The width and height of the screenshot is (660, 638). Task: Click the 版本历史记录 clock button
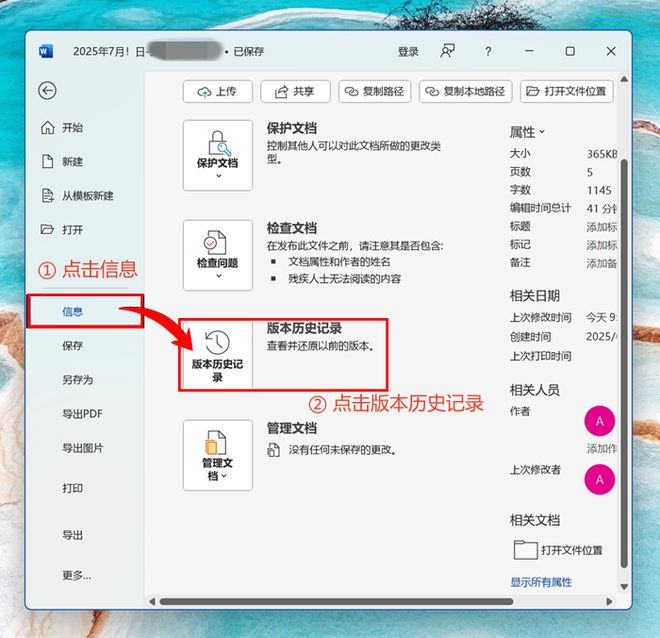(218, 355)
